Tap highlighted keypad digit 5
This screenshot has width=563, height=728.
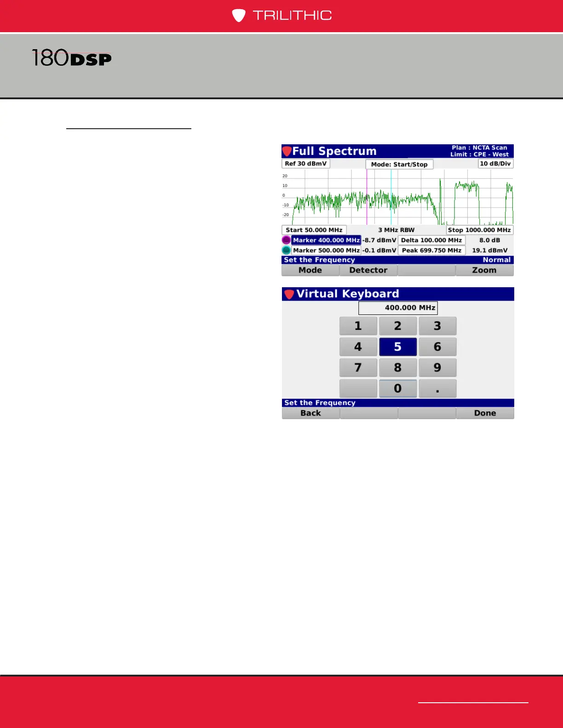click(398, 347)
